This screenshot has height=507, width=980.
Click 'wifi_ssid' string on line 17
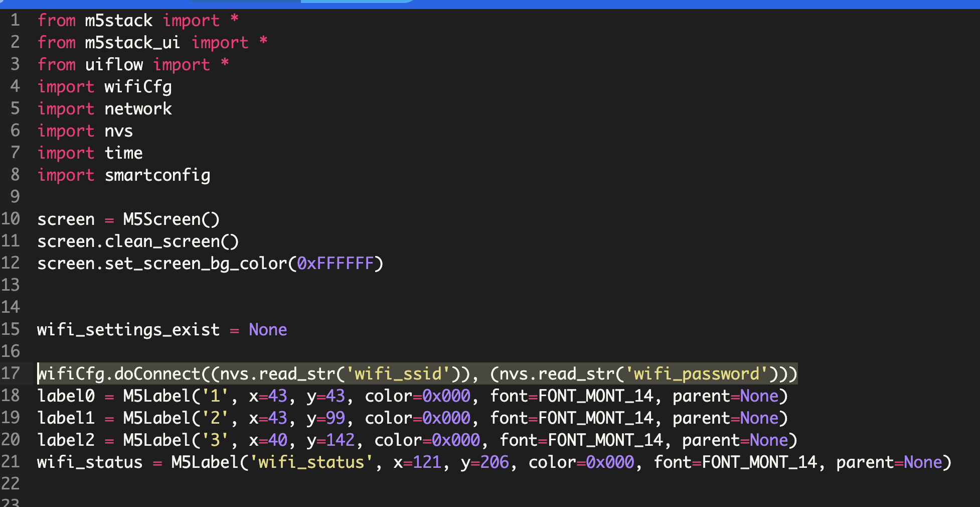point(398,374)
